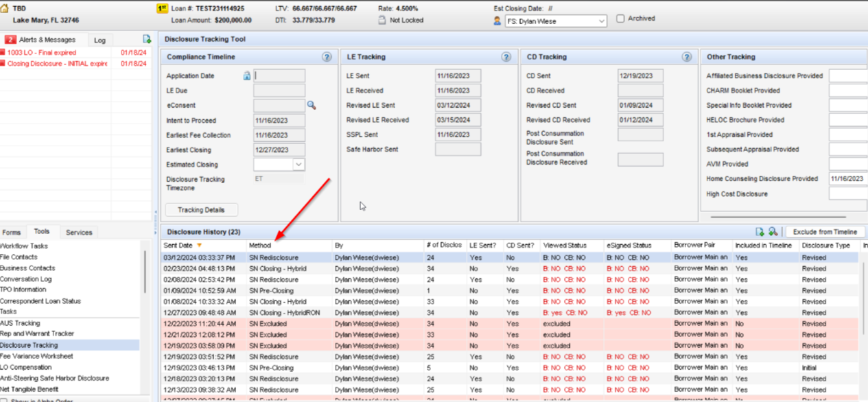Open the Services tab
Image resolution: width=868 pixels, height=402 pixels.
pyautogui.click(x=79, y=233)
